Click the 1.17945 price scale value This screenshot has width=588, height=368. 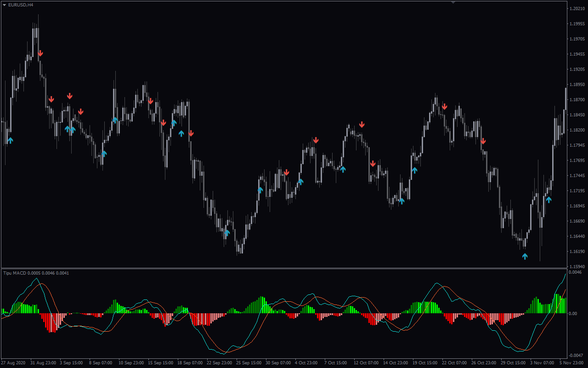click(577, 145)
